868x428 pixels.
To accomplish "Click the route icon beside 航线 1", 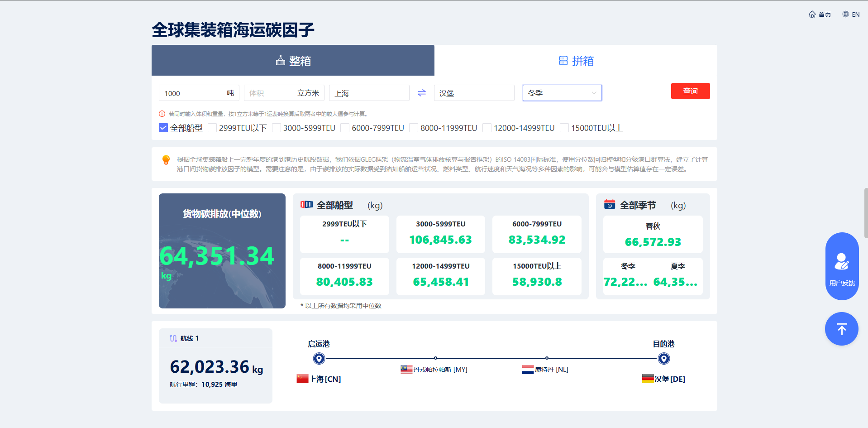I will 173,338.
